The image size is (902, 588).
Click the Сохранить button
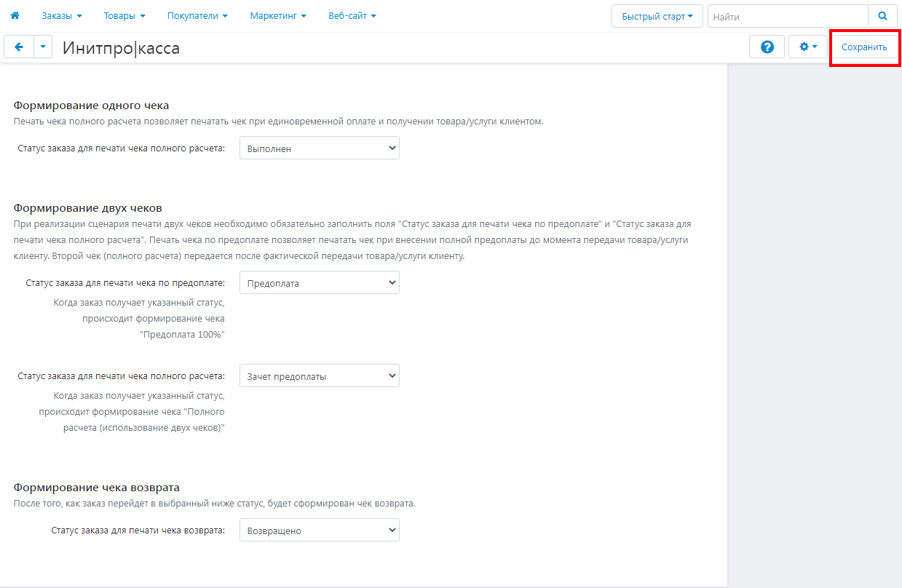(864, 47)
